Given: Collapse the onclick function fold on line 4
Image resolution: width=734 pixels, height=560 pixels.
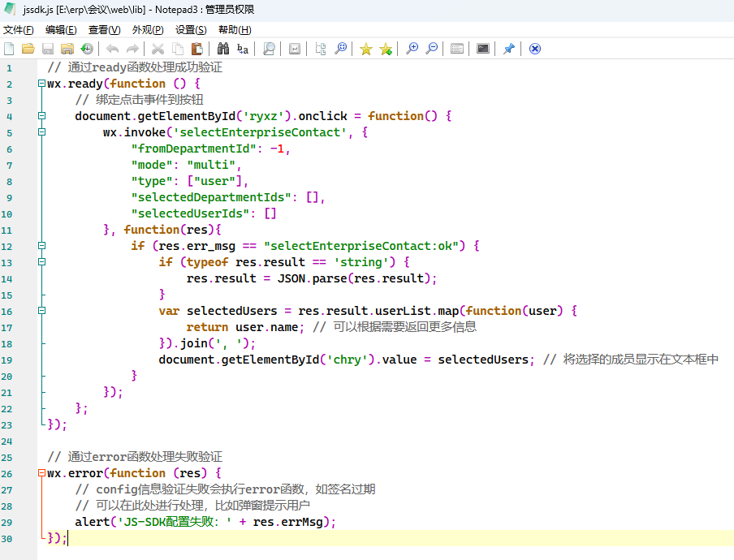Looking at the screenshot, I should click(x=41, y=115).
